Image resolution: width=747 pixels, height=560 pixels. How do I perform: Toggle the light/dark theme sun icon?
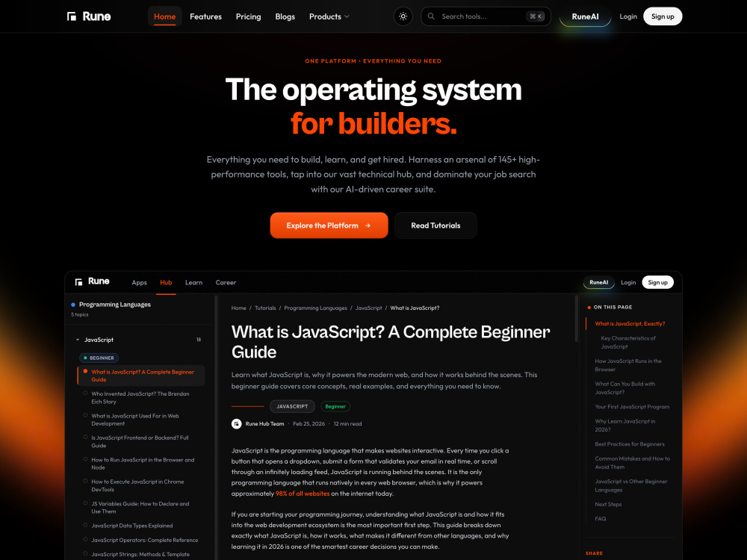tap(403, 16)
